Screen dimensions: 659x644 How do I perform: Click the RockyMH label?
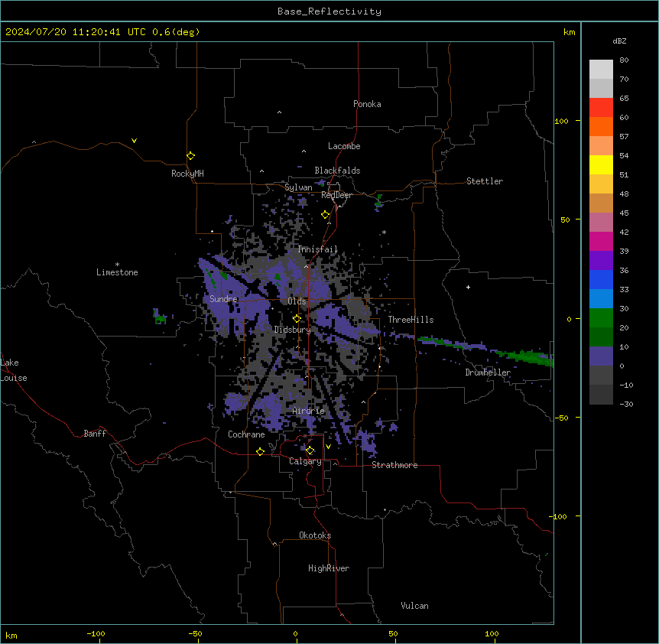point(187,174)
